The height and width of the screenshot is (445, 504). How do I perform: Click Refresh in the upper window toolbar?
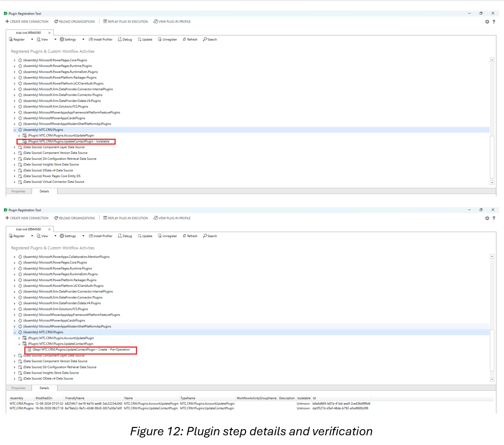coord(190,40)
